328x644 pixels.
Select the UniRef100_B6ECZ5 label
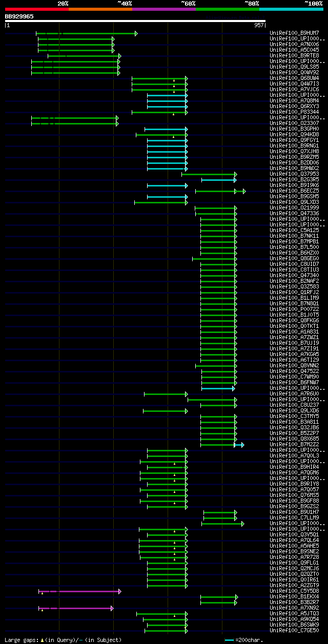(294, 191)
